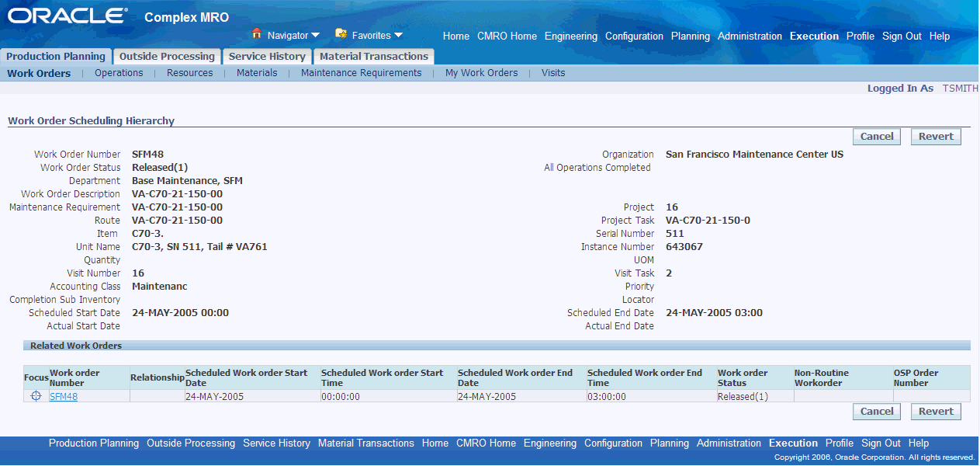
Task: Open Profile in the top navigation
Action: coord(861,37)
